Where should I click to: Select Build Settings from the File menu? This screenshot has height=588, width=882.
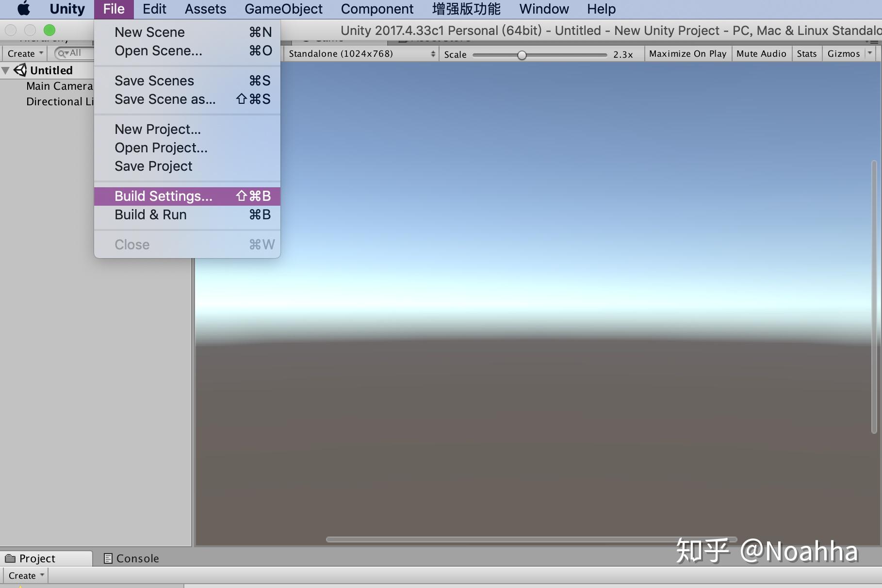[x=163, y=196]
